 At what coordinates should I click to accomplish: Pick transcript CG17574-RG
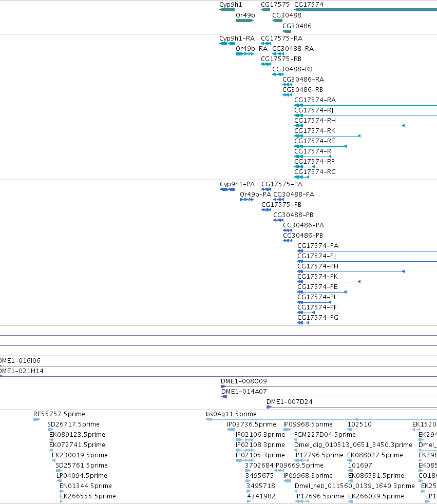pyautogui.click(x=315, y=172)
